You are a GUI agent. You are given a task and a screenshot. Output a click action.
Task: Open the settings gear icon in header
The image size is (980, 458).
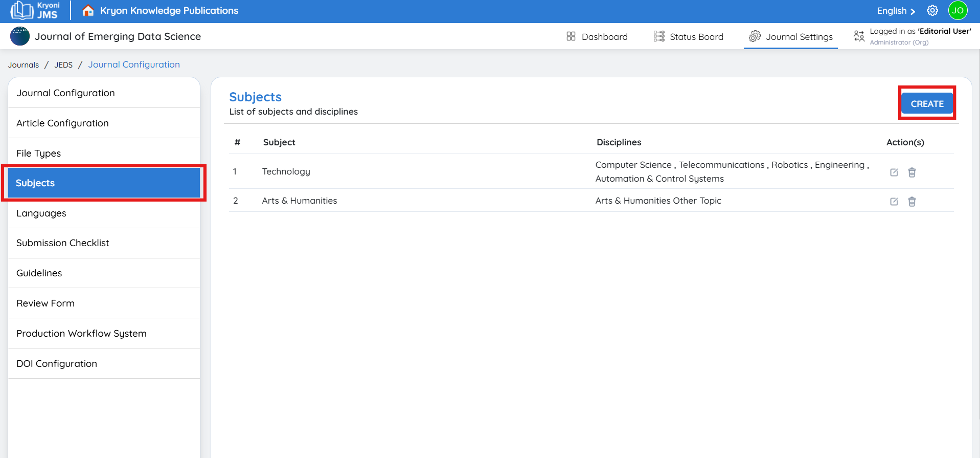click(932, 11)
